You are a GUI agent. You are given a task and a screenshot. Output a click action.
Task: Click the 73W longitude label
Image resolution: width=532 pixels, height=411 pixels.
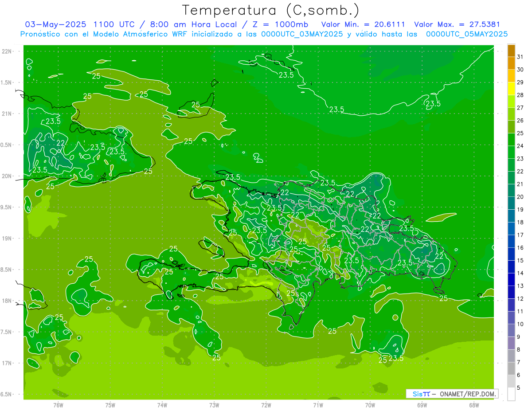coord(214,405)
